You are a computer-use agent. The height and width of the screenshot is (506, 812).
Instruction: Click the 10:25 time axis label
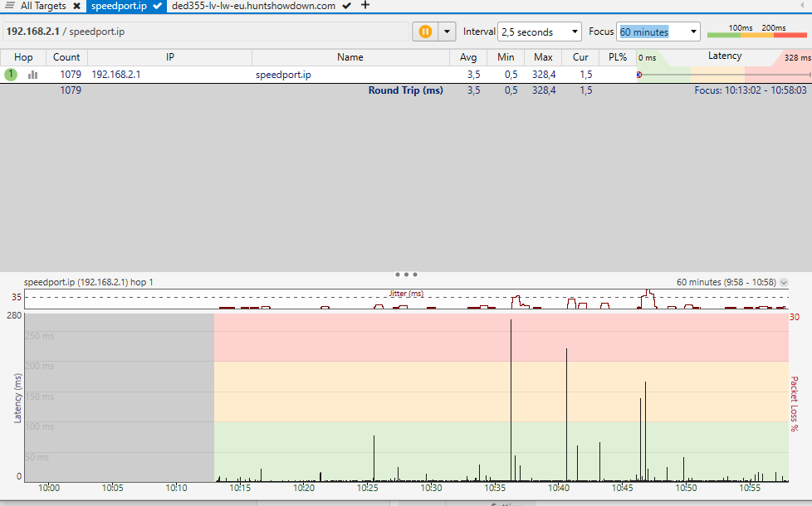pyautogui.click(x=367, y=488)
